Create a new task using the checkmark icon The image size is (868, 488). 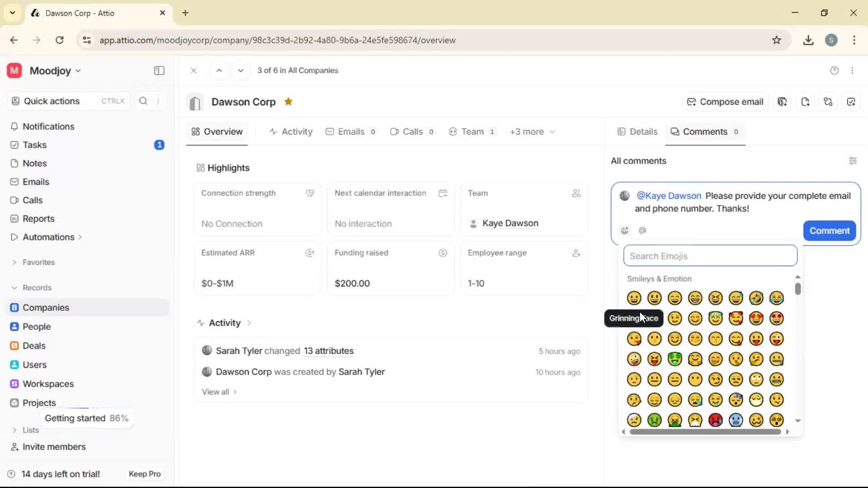(852, 102)
